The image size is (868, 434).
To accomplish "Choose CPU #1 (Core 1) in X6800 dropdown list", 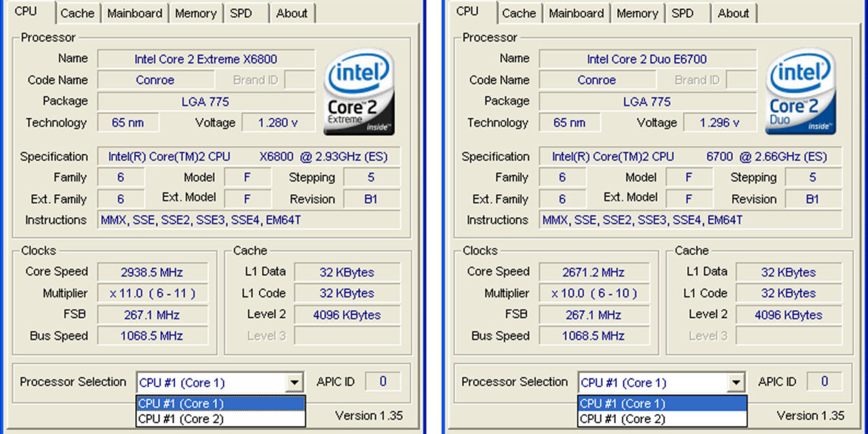I will [x=220, y=403].
